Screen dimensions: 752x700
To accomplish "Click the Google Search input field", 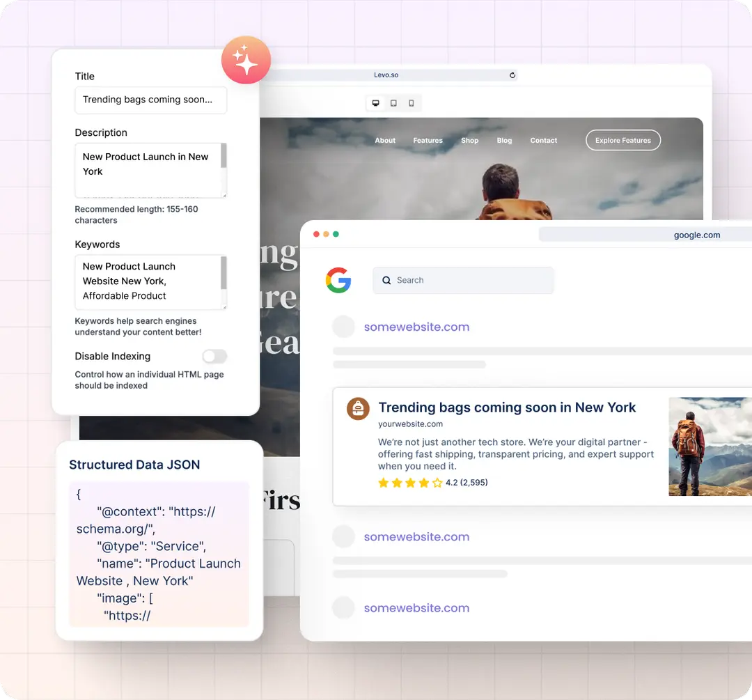I will [x=463, y=280].
